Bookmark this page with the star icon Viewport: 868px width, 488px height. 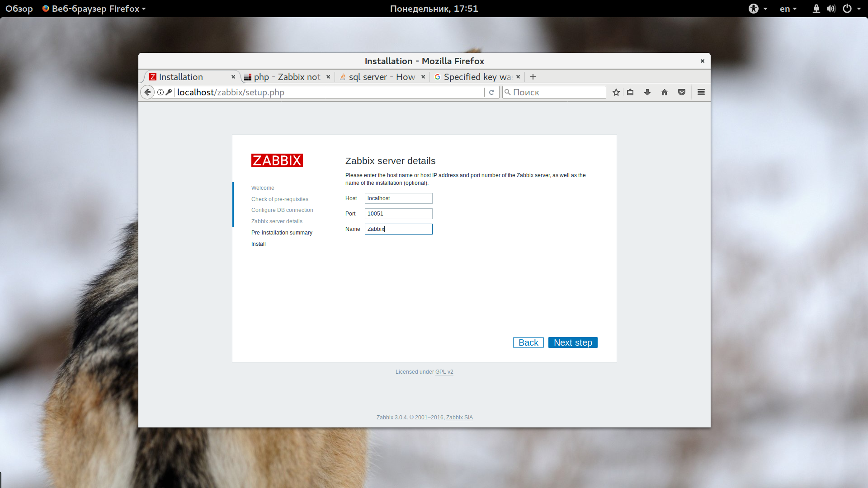(x=616, y=92)
